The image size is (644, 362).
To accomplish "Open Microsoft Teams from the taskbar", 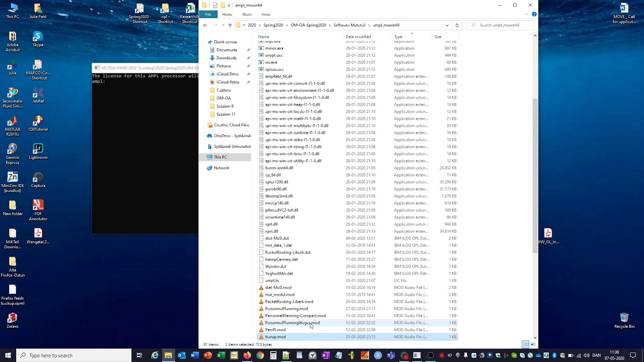I will (x=390, y=355).
